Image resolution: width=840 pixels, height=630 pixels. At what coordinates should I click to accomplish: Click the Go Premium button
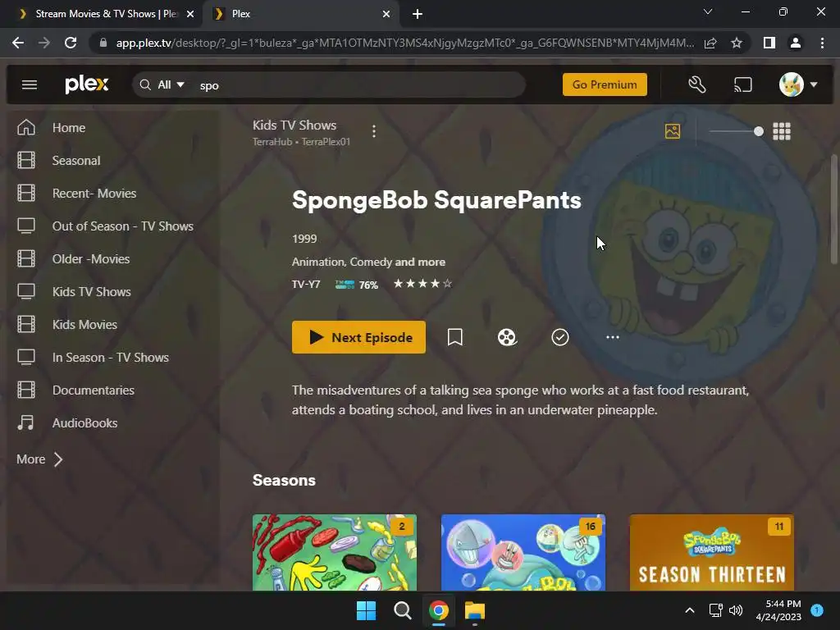click(x=605, y=84)
